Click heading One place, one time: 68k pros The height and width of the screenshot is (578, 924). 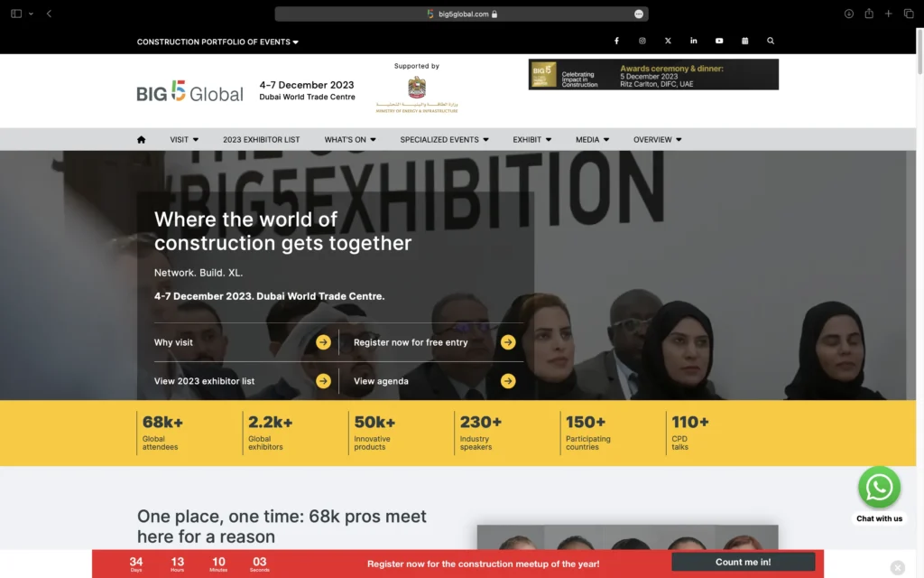(x=282, y=527)
